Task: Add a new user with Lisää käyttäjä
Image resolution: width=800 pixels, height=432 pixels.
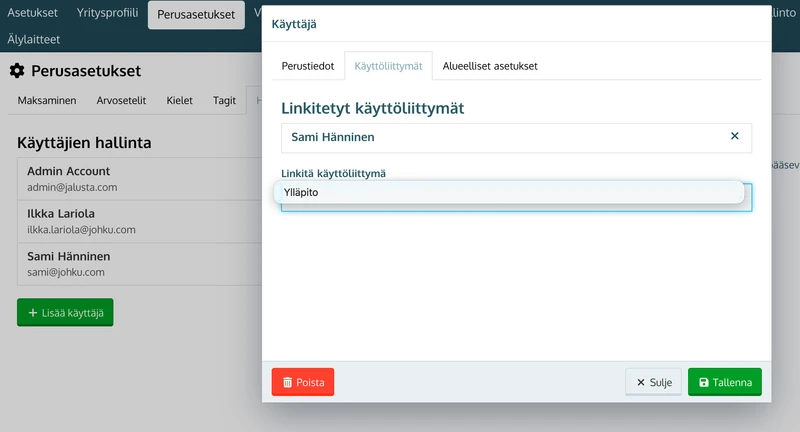Action: pos(65,312)
